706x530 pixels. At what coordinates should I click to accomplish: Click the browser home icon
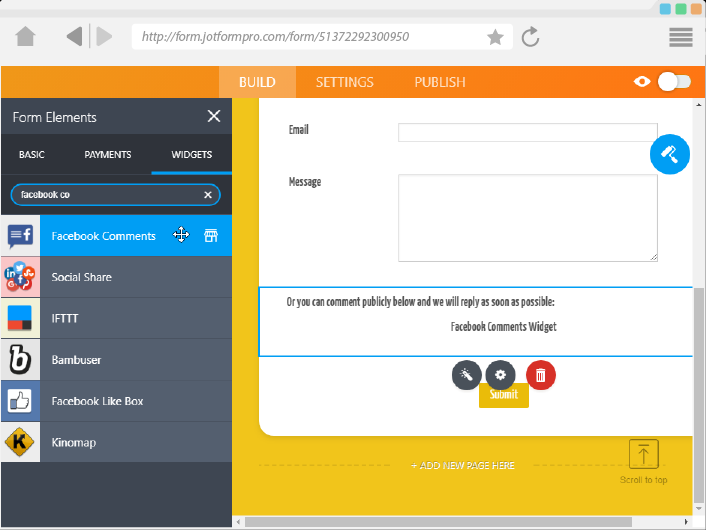click(26, 37)
